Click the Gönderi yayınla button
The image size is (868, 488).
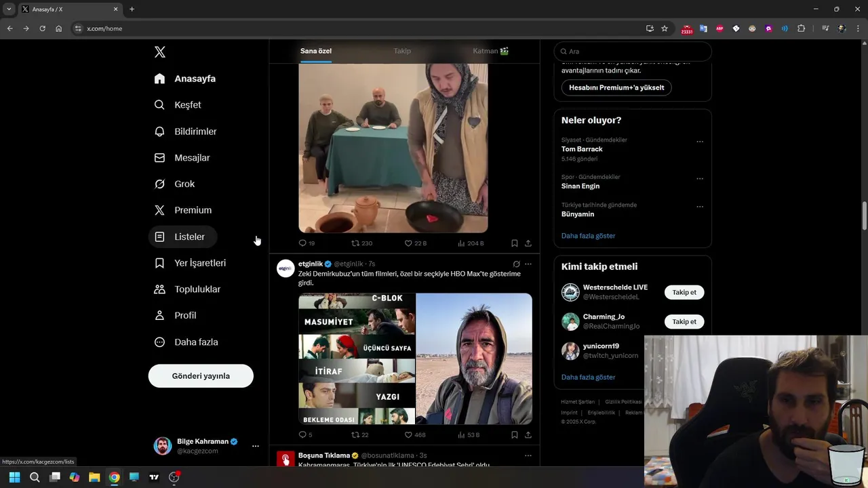click(201, 376)
